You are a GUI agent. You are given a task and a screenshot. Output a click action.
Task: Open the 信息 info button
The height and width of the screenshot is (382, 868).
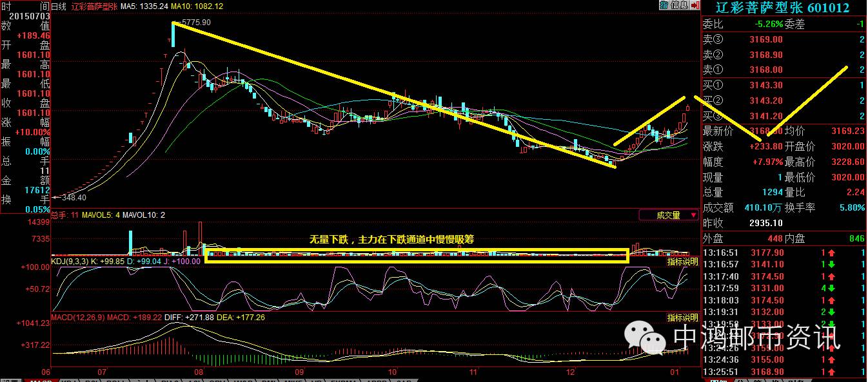[x=678, y=5]
